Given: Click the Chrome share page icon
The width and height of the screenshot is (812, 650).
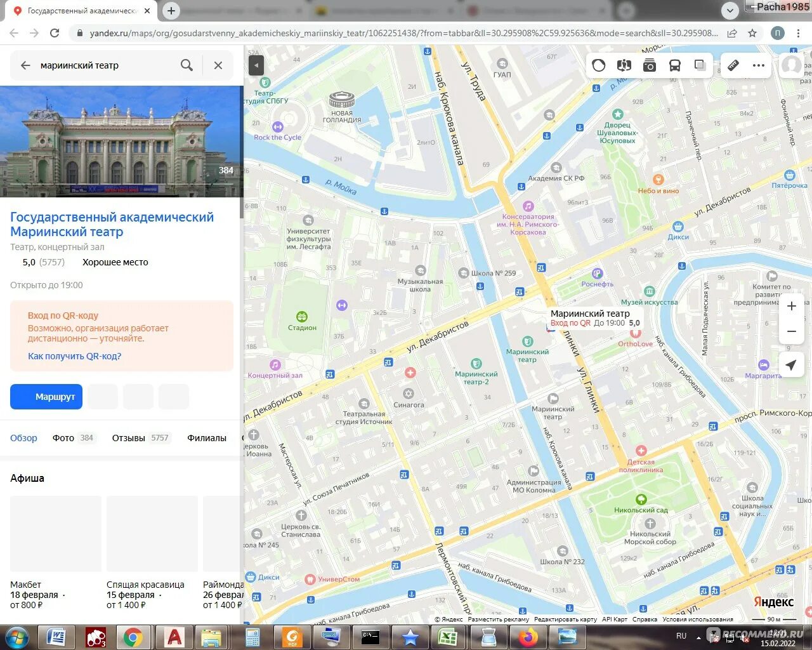Looking at the screenshot, I should [732, 33].
